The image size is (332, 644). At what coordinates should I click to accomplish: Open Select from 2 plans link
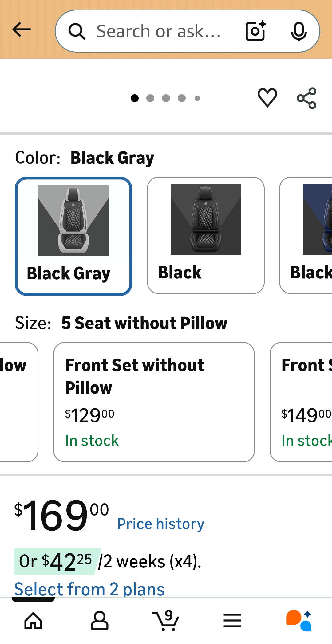(x=89, y=589)
